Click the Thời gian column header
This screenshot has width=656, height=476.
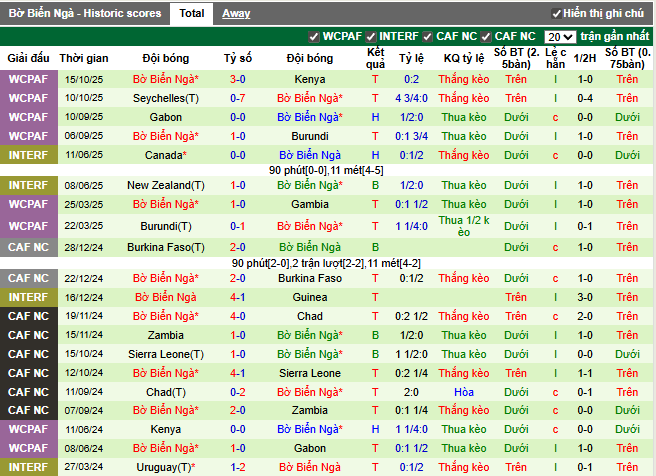coord(84,58)
